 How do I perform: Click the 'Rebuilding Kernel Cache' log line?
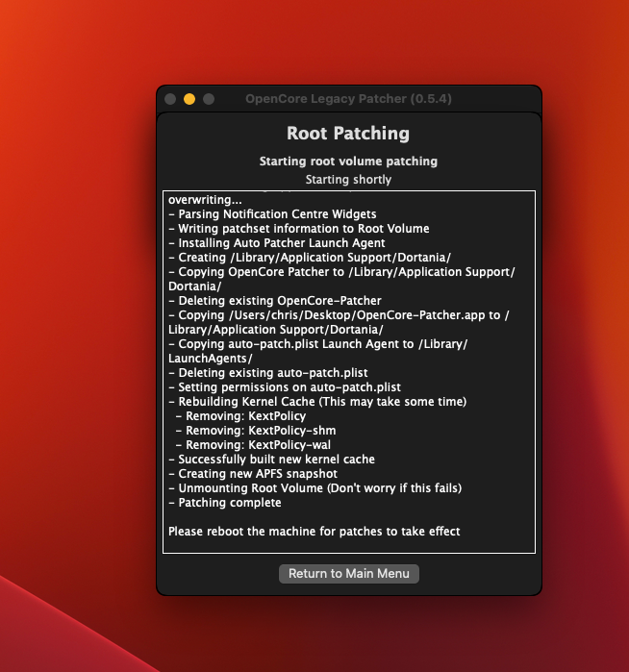[x=317, y=402]
